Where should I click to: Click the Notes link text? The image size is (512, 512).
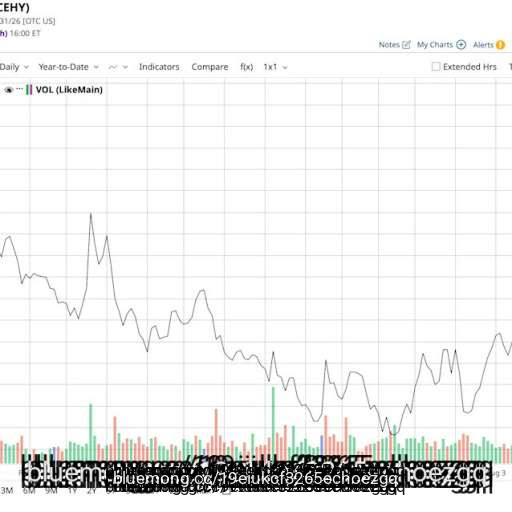click(389, 45)
